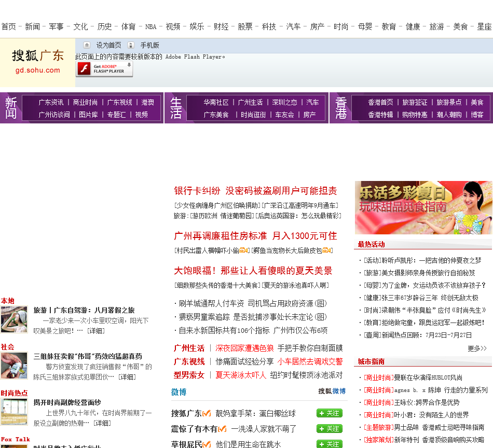The width and height of the screenshot is (493, 448).
Task: Click verified badge next to 震惊了有木有
Action: click(x=222, y=429)
